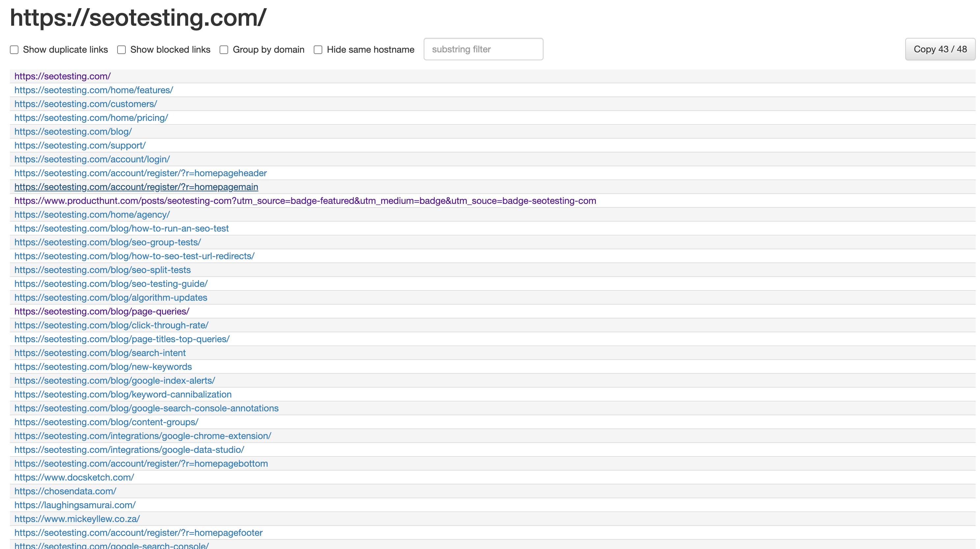980x549 pixels.
Task: Follow the seotesting.com/account/login/ link
Action: click(92, 159)
